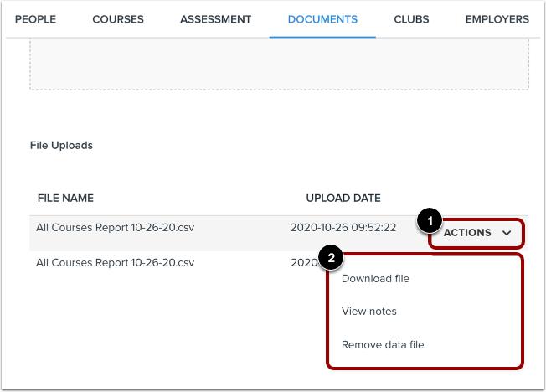The width and height of the screenshot is (546, 392).
Task: Select the Documents tab
Action: pos(322,19)
